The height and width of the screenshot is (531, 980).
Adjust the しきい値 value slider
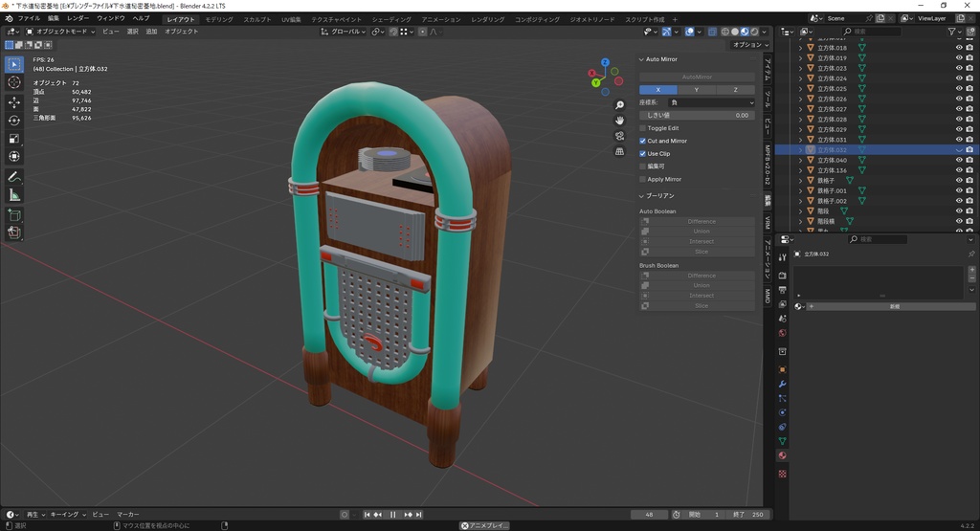tap(697, 116)
